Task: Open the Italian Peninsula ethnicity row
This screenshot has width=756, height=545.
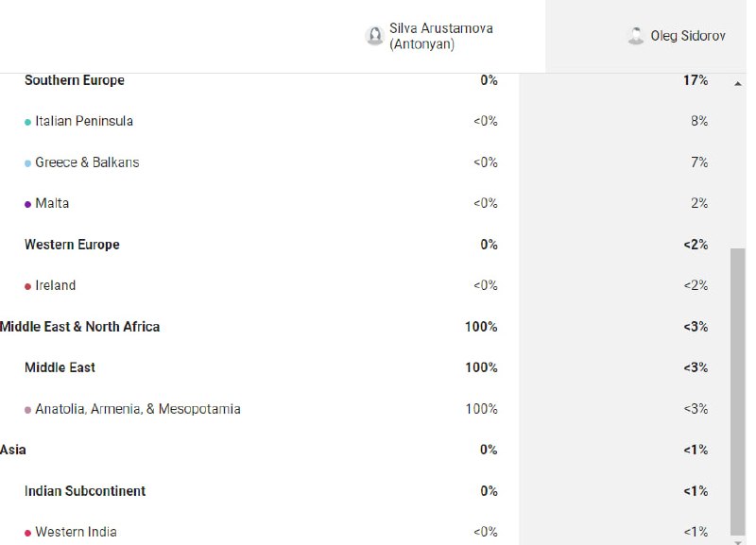Action: pos(367,121)
